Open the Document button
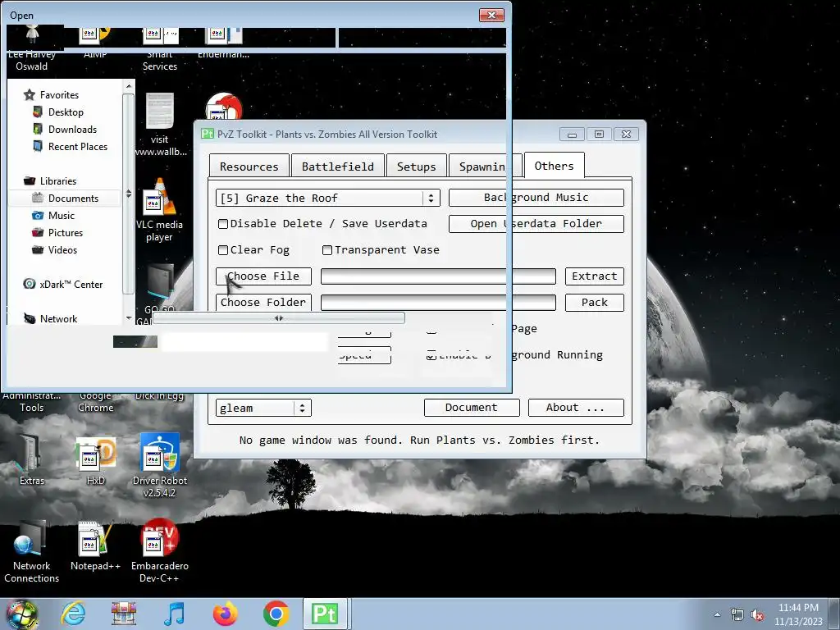This screenshot has height=630, width=840. coord(472,407)
